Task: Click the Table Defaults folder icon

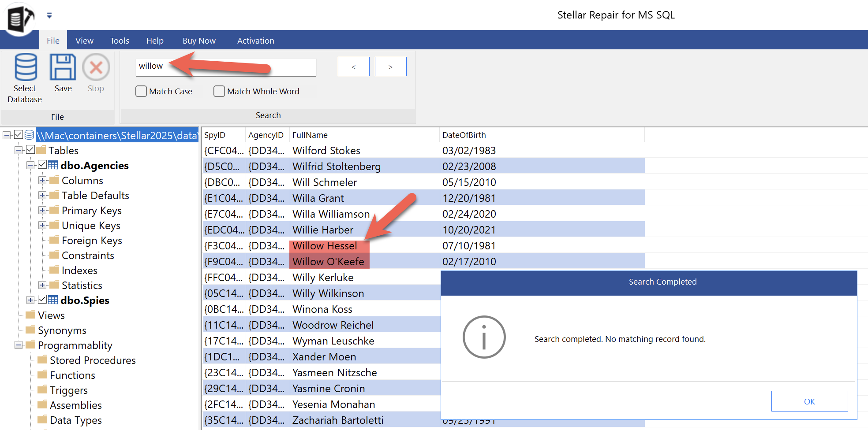Action: tap(55, 195)
